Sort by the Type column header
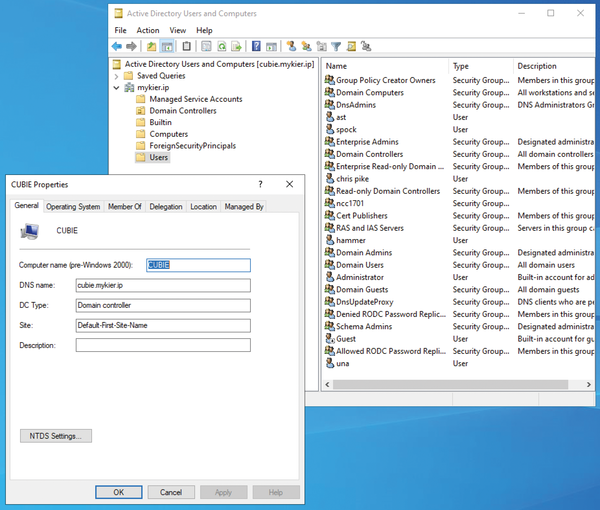This screenshot has width=600, height=510. tap(481, 66)
